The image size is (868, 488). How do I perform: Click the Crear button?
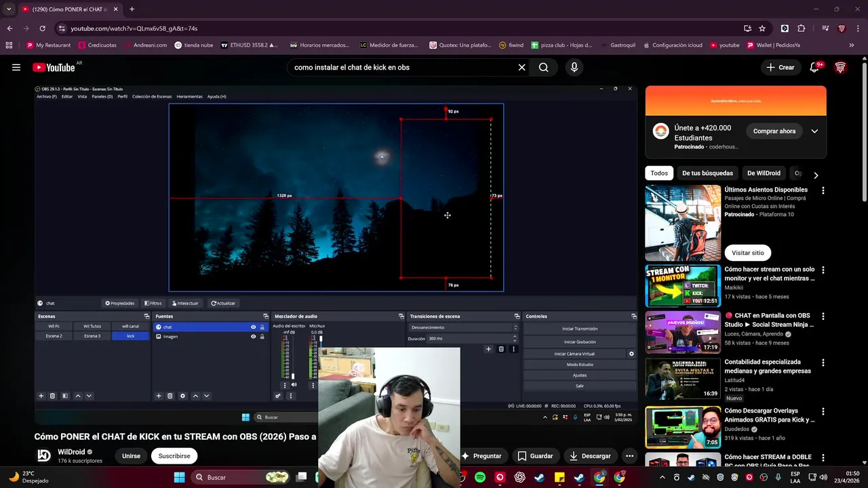pyautogui.click(x=780, y=67)
